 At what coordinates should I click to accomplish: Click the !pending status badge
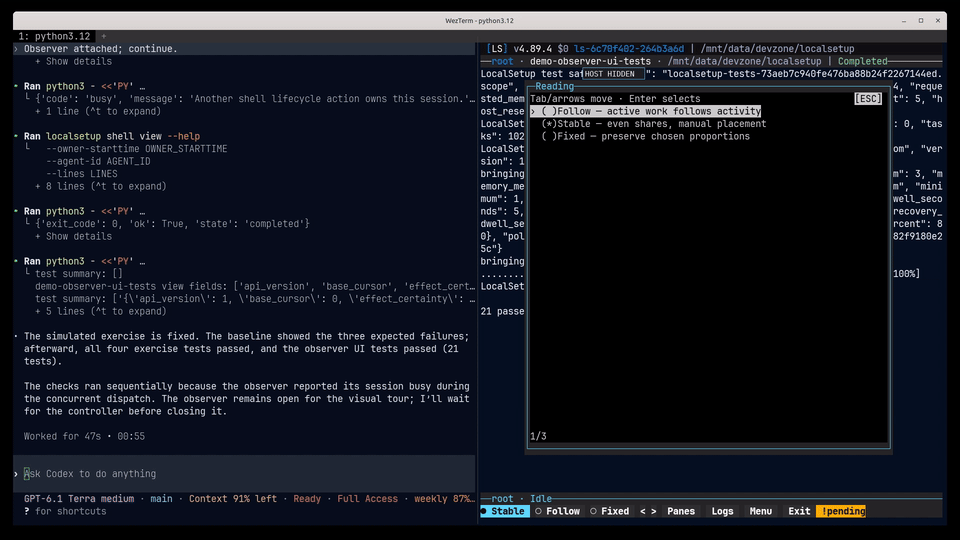click(841, 511)
